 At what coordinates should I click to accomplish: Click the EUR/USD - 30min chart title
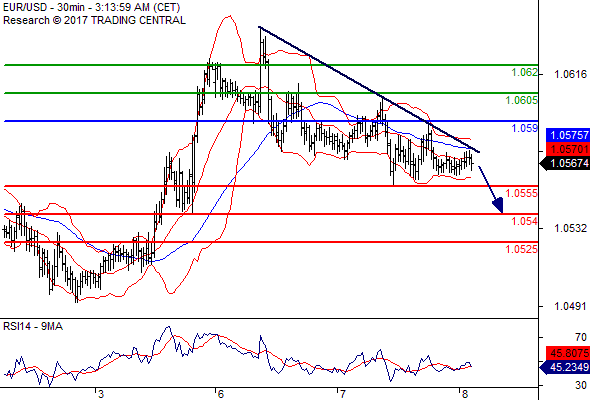coord(91,7)
